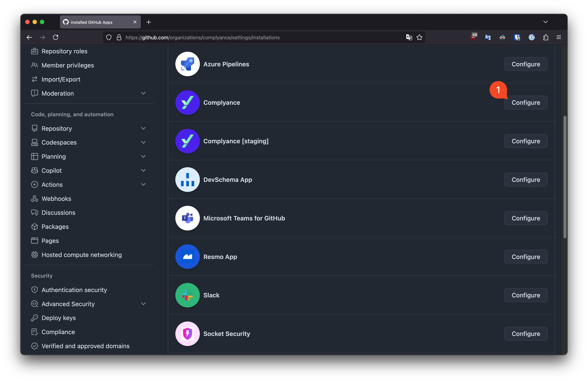Image resolution: width=588 pixels, height=382 pixels.
Task: Configure the Complyance [staging] app
Action: click(525, 141)
